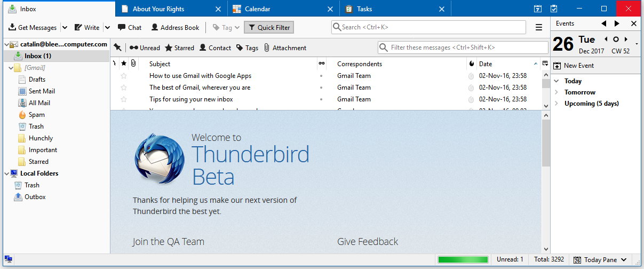644x269 pixels.
Task: Open the hamburger application menu
Action: 539,27
